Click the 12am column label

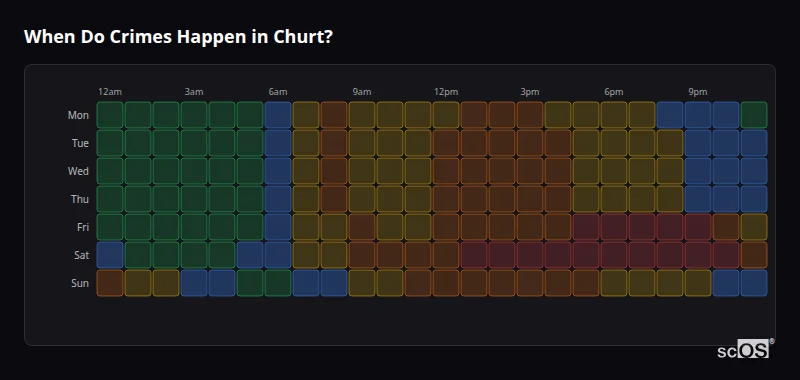110,92
